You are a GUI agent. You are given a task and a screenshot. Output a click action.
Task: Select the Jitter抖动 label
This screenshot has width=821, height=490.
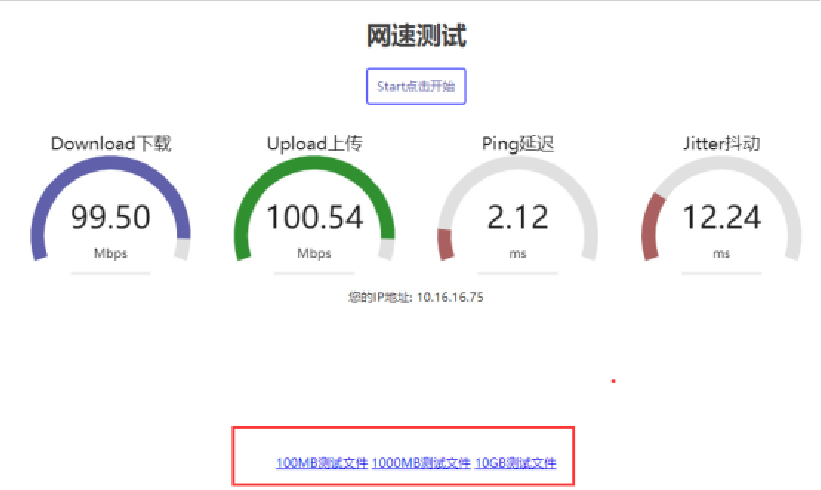(715, 144)
